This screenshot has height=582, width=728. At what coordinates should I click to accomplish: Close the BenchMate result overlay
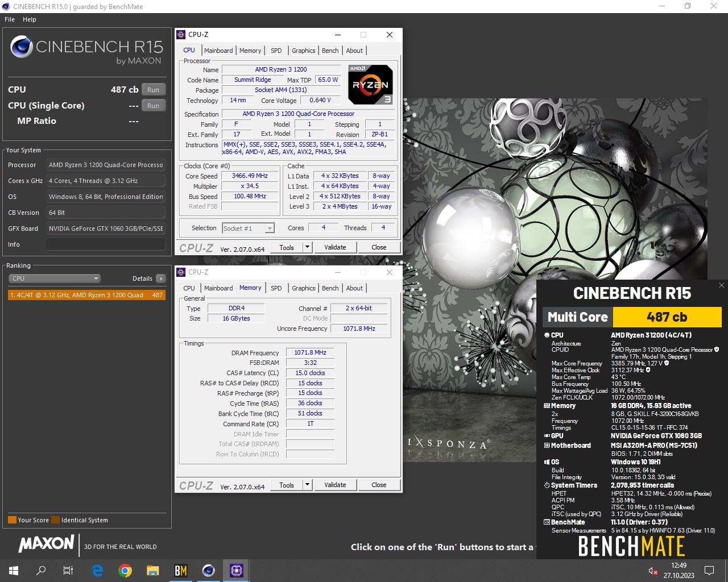tap(721, 285)
